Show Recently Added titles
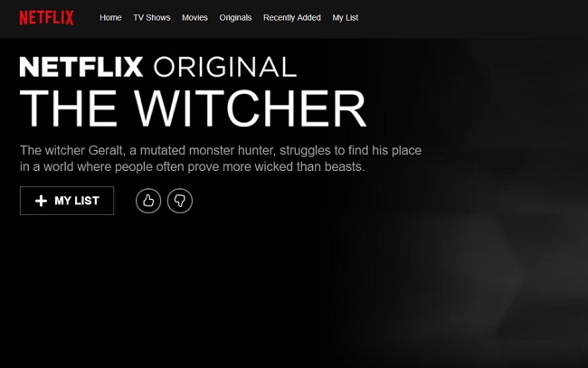 point(292,17)
